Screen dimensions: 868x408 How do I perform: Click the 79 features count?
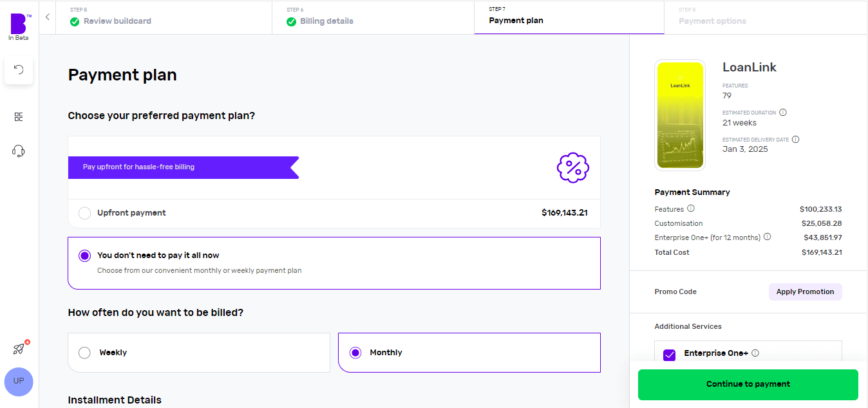(x=727, y=95)
